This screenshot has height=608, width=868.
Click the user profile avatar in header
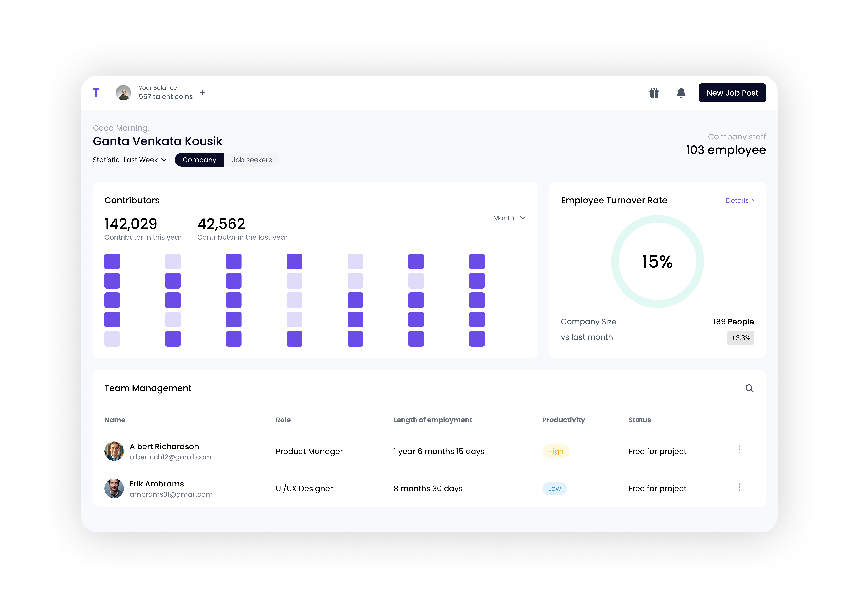click(123, 93)
